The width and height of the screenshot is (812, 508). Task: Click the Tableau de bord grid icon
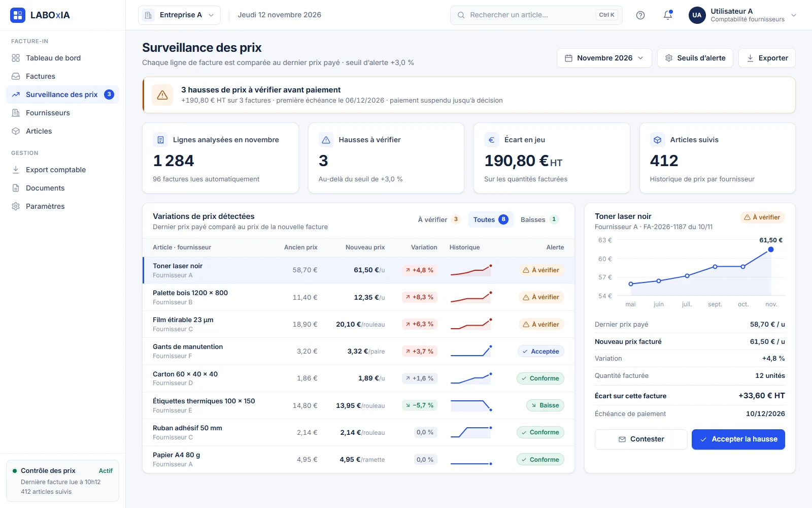16,58
